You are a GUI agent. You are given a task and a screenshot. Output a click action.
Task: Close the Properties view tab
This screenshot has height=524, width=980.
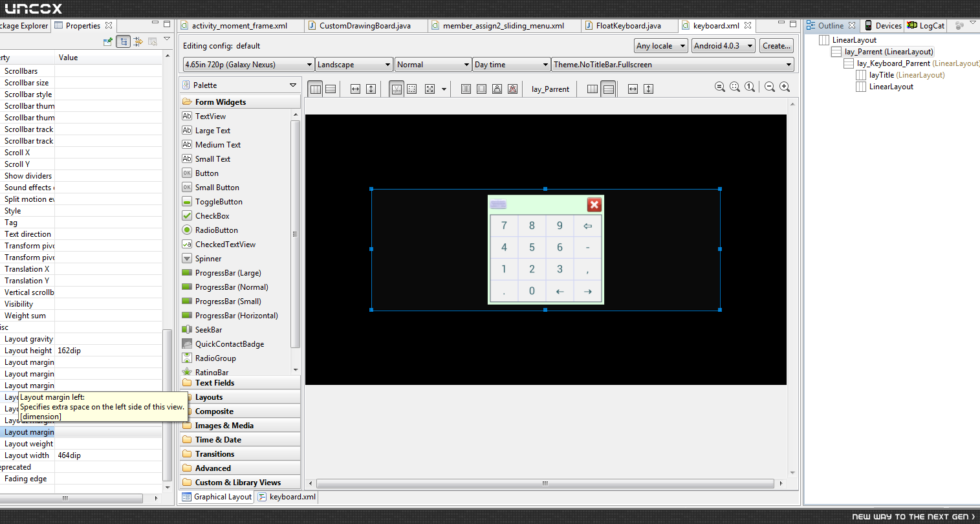(109, 26)
